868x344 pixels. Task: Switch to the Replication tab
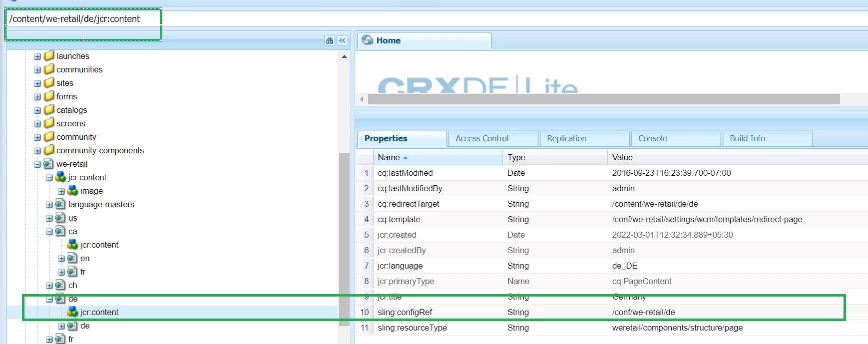point(584,138)
